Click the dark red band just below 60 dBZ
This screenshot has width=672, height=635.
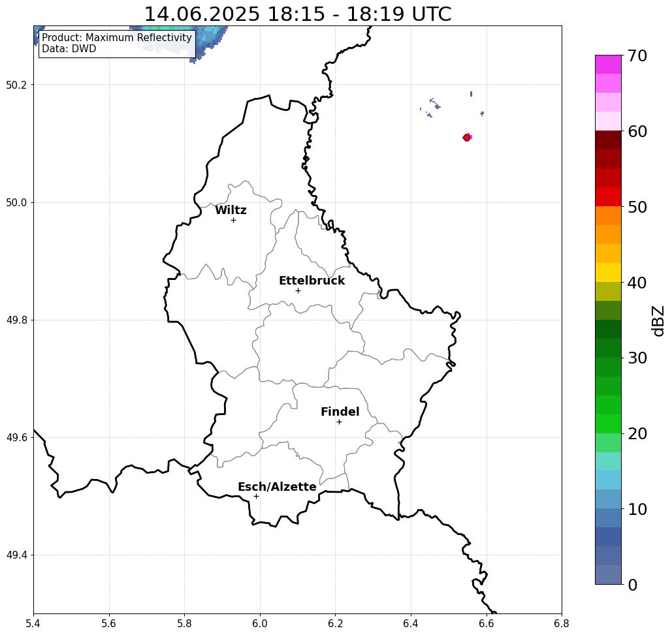tap(608, 140)
